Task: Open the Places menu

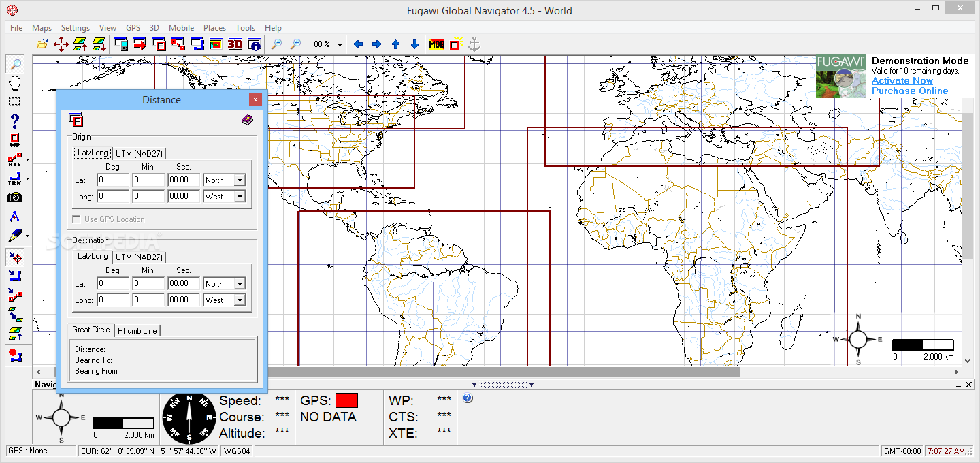Action: point(214,28)
